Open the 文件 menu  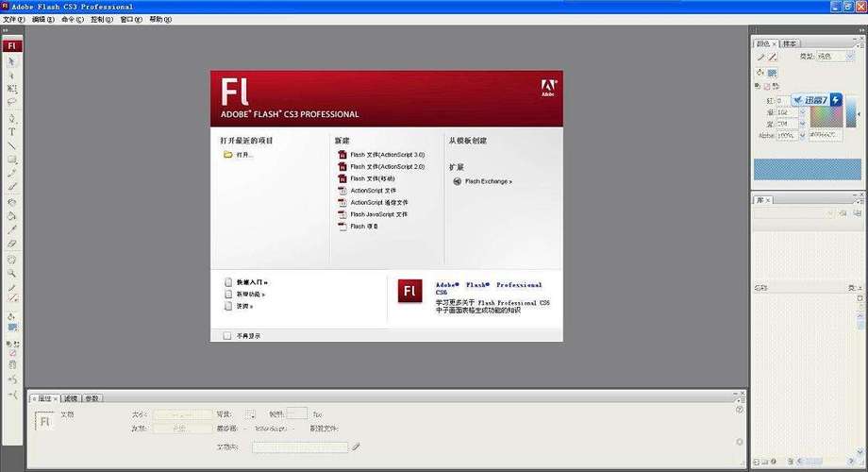13,20
